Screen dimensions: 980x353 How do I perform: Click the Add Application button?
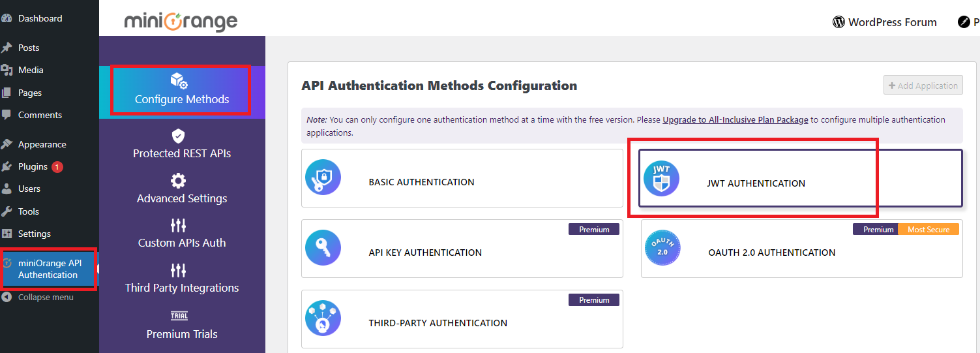(x=923, y=85)
